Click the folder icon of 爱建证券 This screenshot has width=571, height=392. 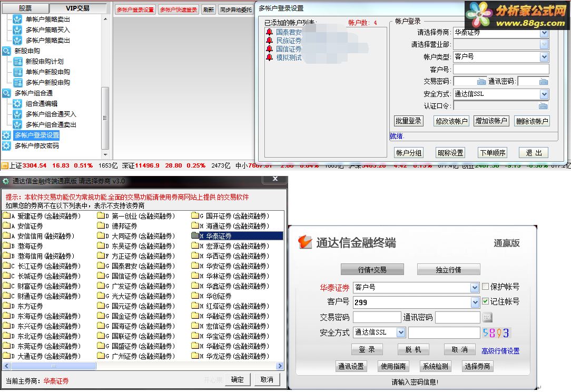click(6, 215)
